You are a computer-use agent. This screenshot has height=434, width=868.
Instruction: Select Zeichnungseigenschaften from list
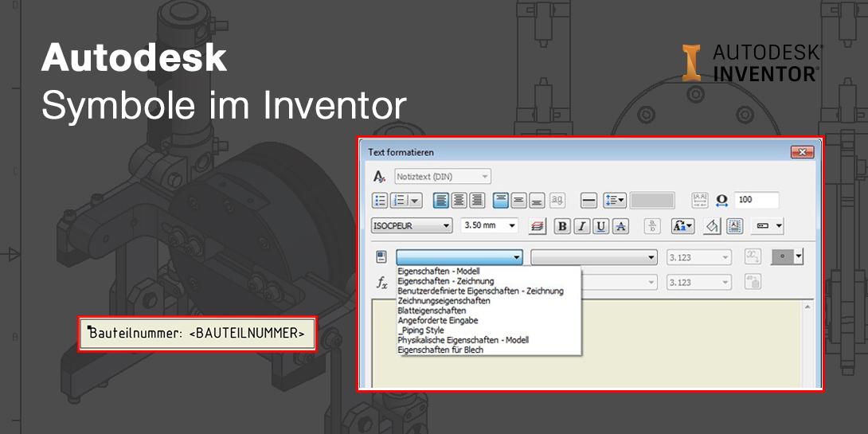click(444, 301)
